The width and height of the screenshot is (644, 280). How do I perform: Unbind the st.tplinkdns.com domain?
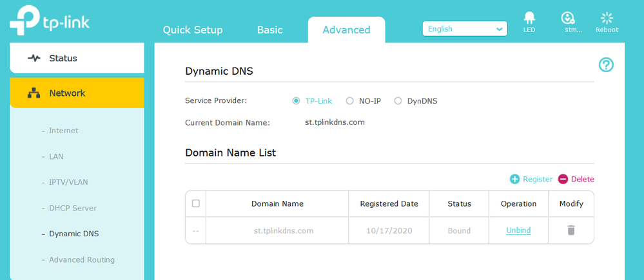(x=518, y=230)
